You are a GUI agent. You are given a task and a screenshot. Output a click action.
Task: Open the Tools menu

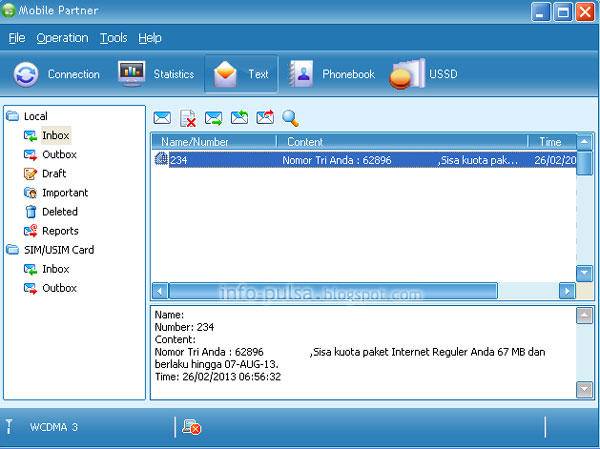pos(114,38)
